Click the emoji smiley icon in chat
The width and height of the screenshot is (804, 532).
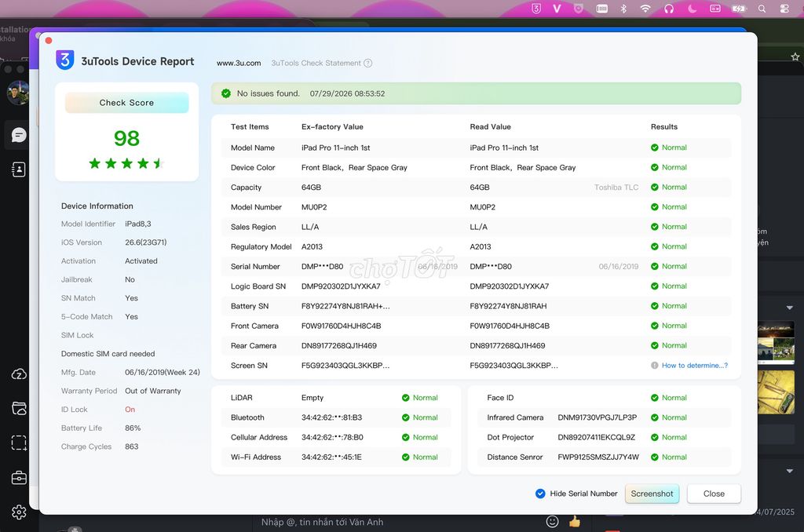click(x=552, y=521)
